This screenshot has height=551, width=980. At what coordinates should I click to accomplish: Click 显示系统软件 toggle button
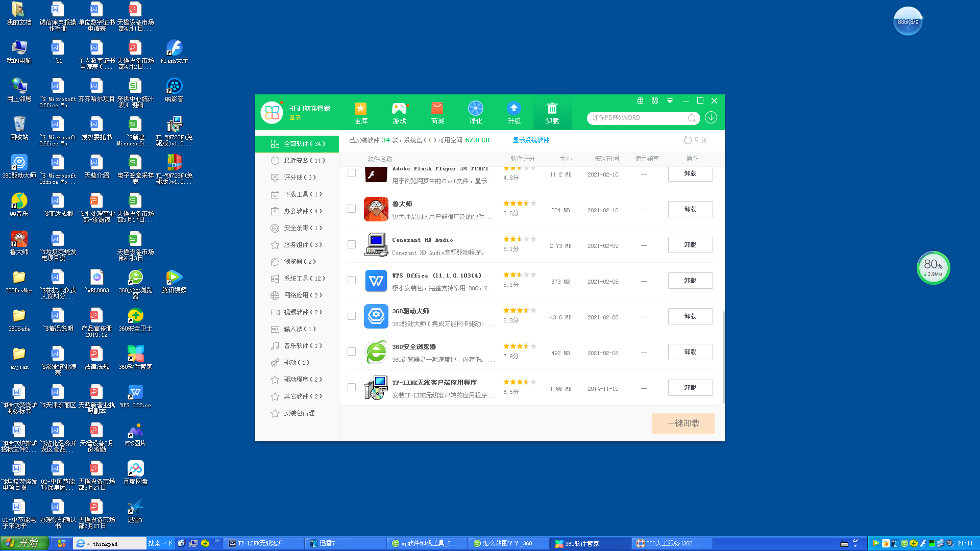pyautogui.click(x=533, y=140)
